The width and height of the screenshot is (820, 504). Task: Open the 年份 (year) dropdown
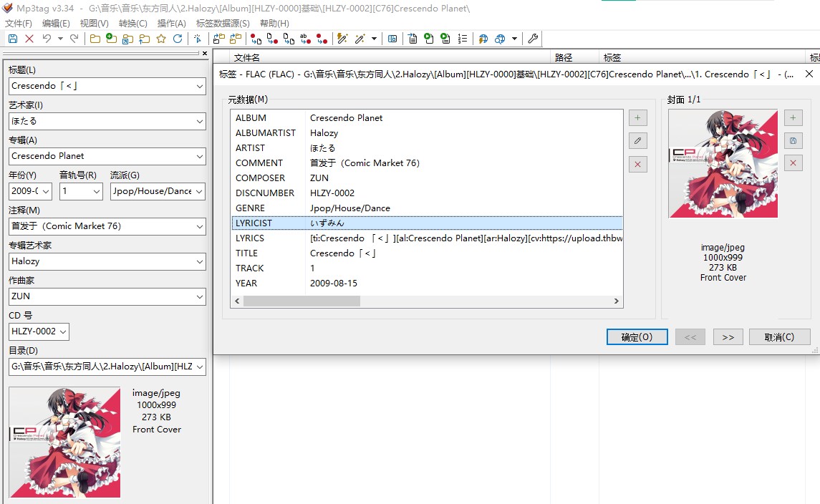pos(46,191)
